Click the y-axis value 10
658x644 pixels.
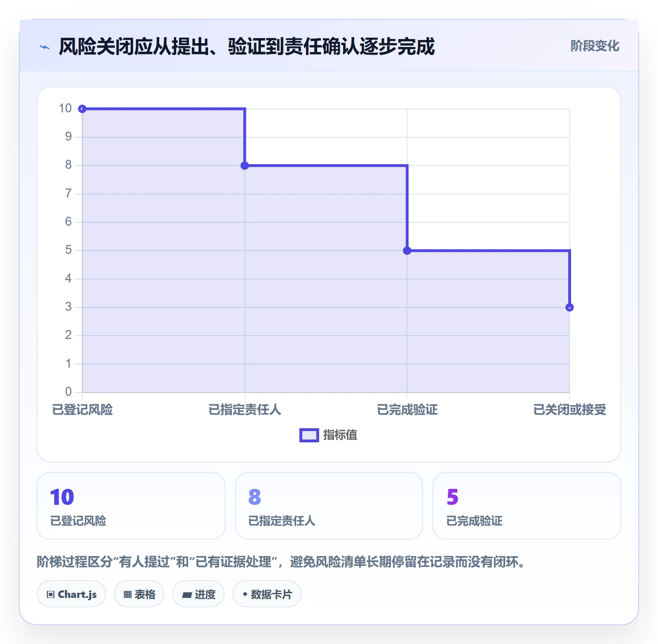pyautogui.click(x=65, y=109)
